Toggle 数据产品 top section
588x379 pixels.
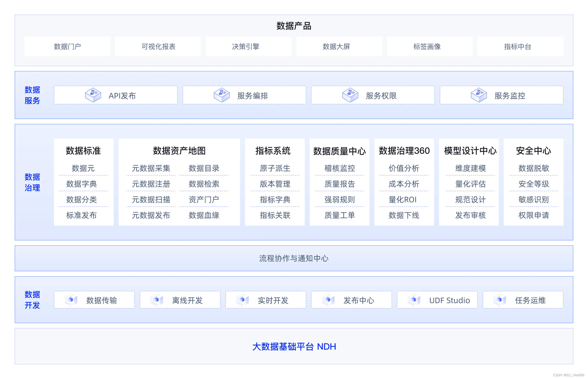294,26
